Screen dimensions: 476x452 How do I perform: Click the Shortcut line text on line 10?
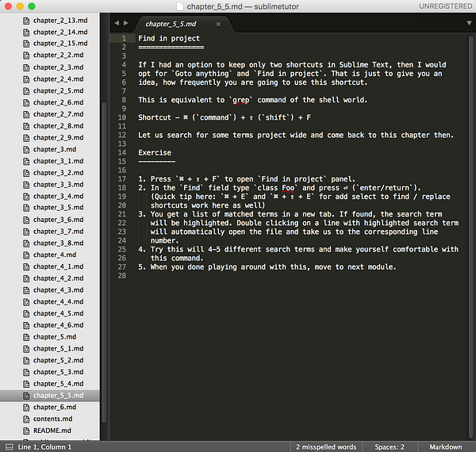pyautogui.click(x=225, y=117)
